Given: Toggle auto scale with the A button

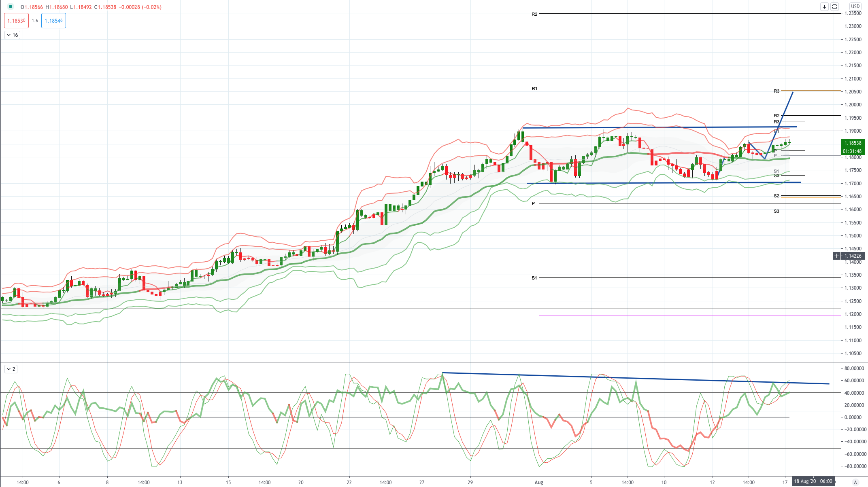Looking at the screenshot, I should [855, 482].
